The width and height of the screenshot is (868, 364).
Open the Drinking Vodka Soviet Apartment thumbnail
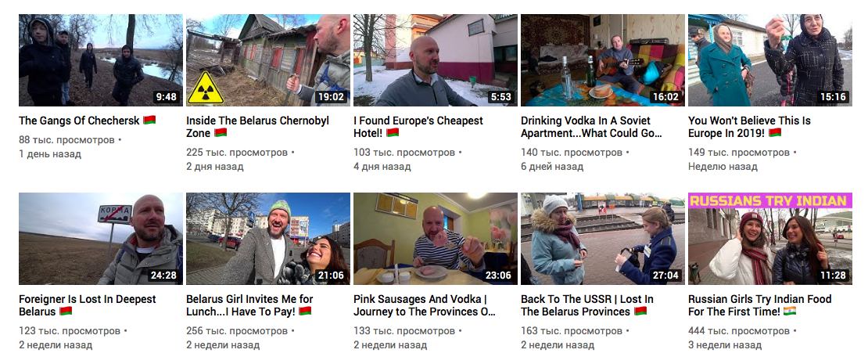point(603,59)
